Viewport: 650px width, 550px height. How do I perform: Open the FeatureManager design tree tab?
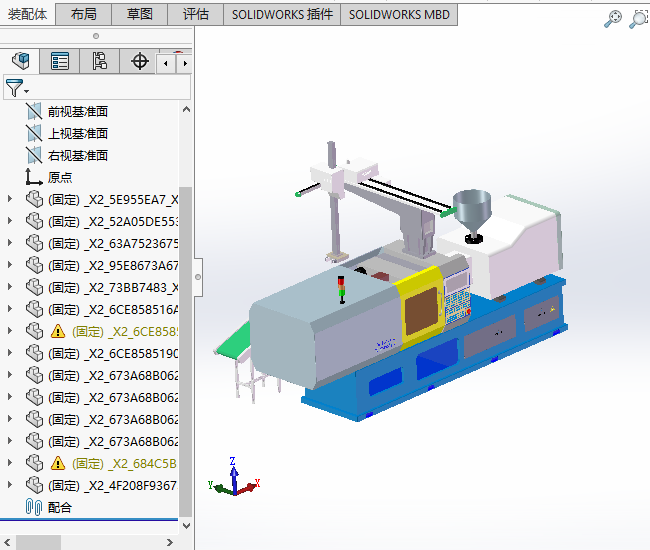[x=20, y=61]
